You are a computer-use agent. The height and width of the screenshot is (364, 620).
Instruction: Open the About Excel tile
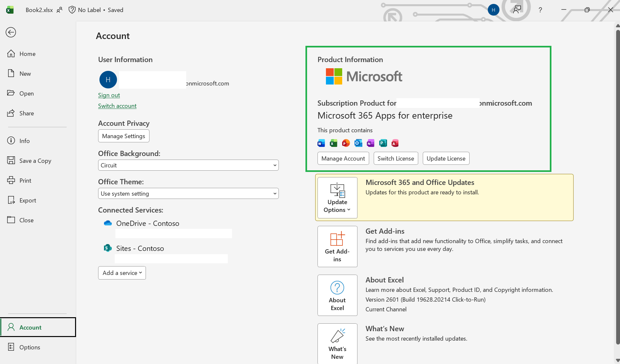click(337, 295)
